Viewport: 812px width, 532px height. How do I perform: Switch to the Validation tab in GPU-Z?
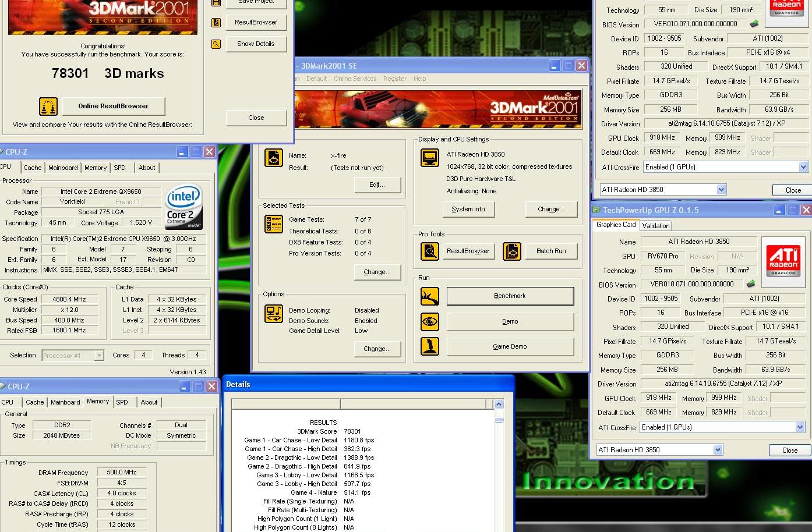pos(656,226)
